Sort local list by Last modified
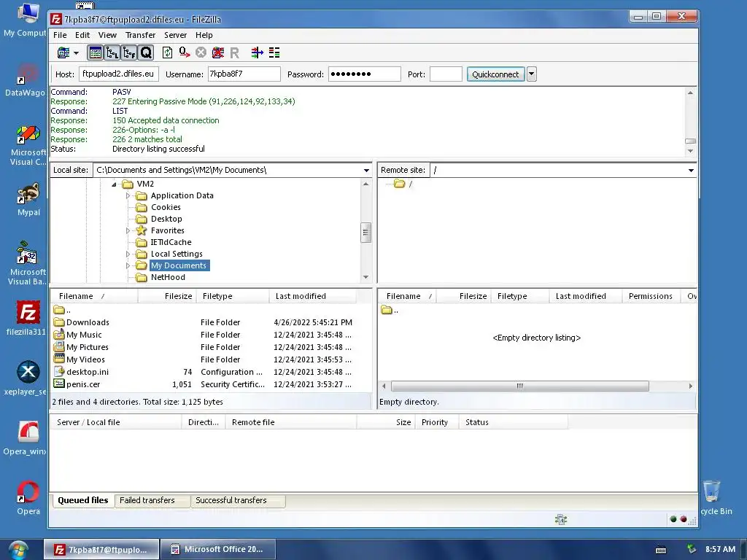Image resolution: width=747 pixels, height=560 pixels. 312,296
